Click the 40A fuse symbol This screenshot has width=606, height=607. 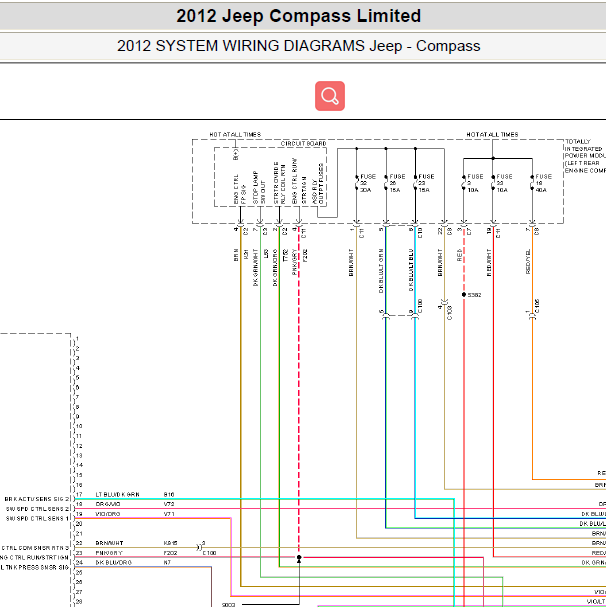[532, 183]
